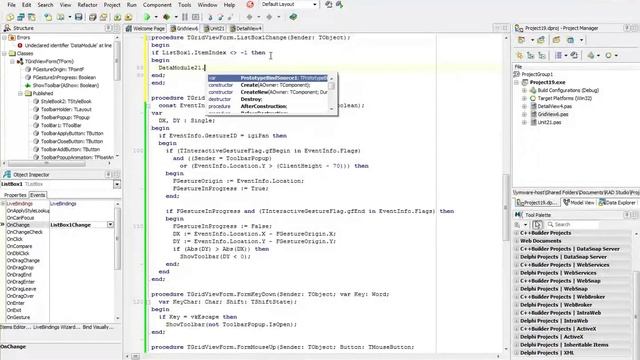The image size is (640, 360).
Task: Click the first Project Manager toolbar icon
Action: point(522,40)
